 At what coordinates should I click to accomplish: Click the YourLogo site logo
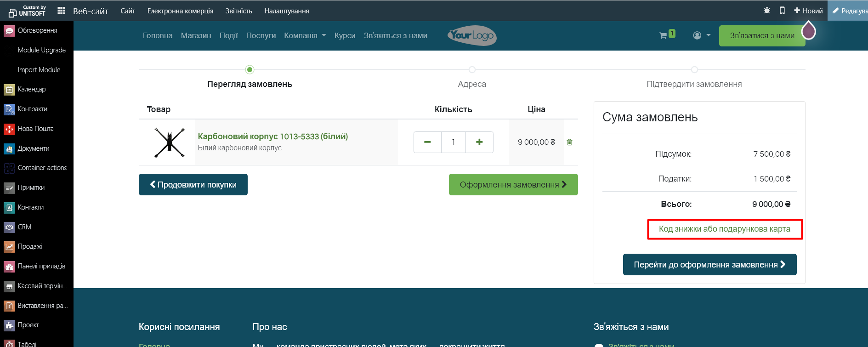pos(472,35)
